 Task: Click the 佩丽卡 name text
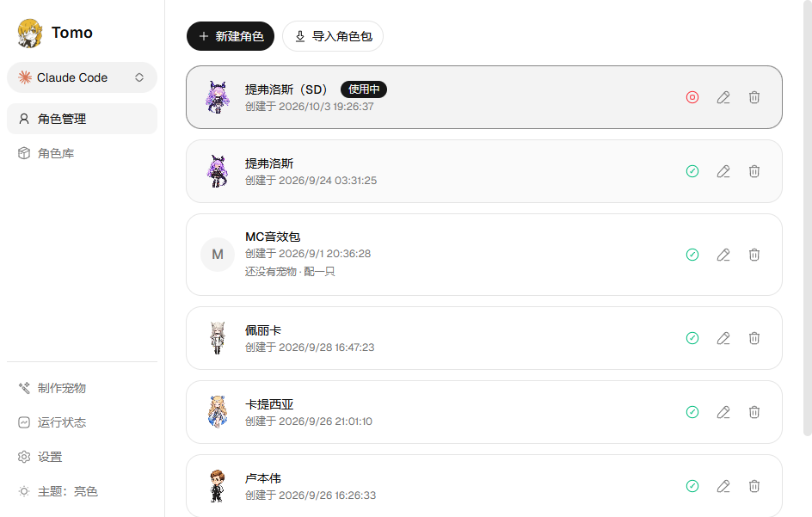(x=263, y=330)
